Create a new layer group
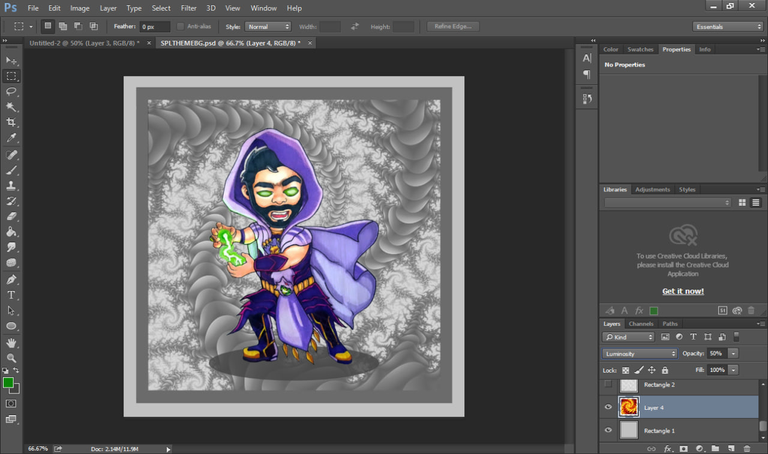The image size is (768, 454). point(715,448)
